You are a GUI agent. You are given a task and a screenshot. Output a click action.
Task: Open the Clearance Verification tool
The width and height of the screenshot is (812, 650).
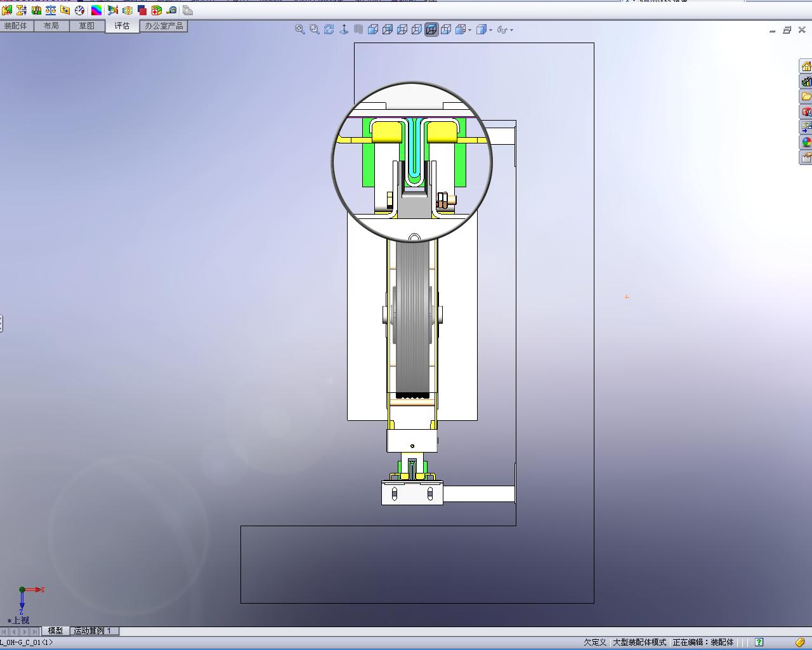pyautogui.click(x=22, y=10)
